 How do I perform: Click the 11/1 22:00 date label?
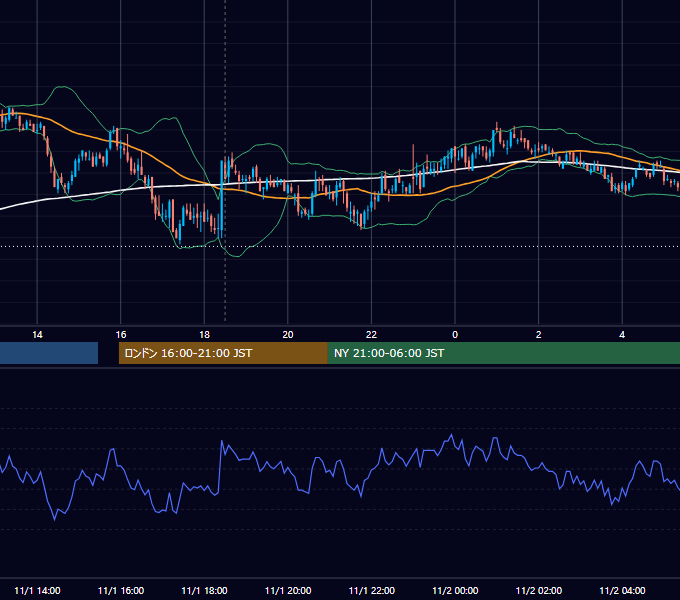pos(372,590)
